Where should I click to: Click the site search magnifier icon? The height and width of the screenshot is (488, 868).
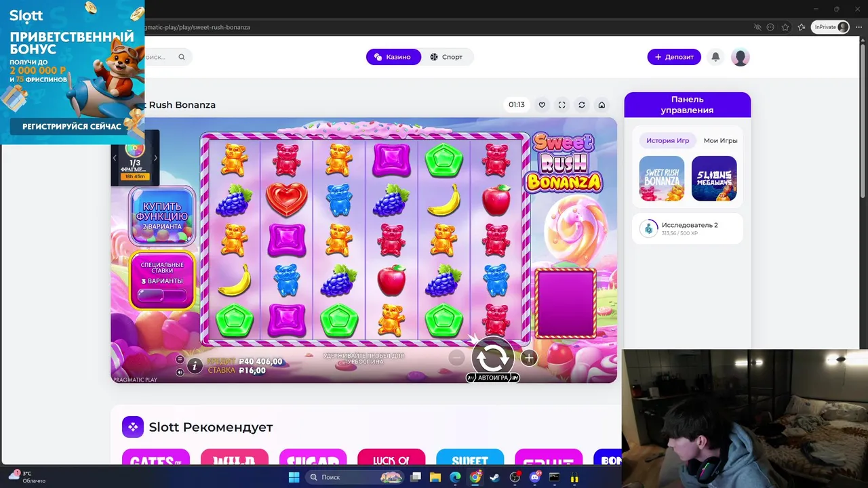(x=182, y=57)
